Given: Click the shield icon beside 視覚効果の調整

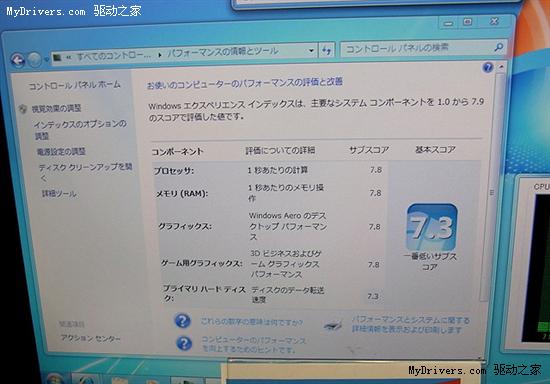Looking at the screenshot, I should coord(23,109).
